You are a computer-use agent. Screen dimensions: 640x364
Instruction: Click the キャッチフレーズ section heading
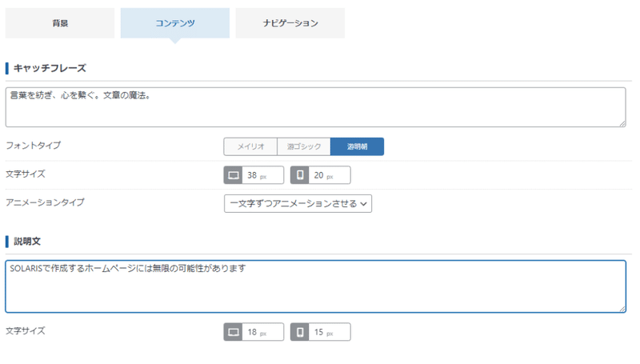[x=50, y=68]
